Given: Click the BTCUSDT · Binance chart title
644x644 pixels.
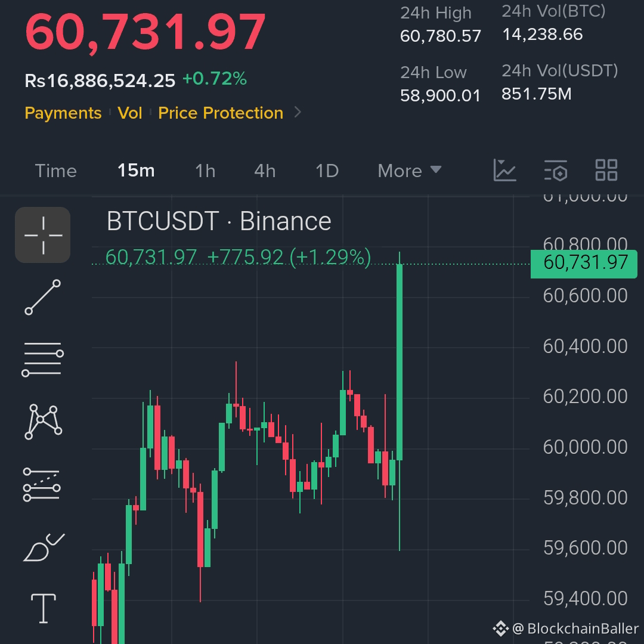Looking at the screenshot, I should point(219,221).
